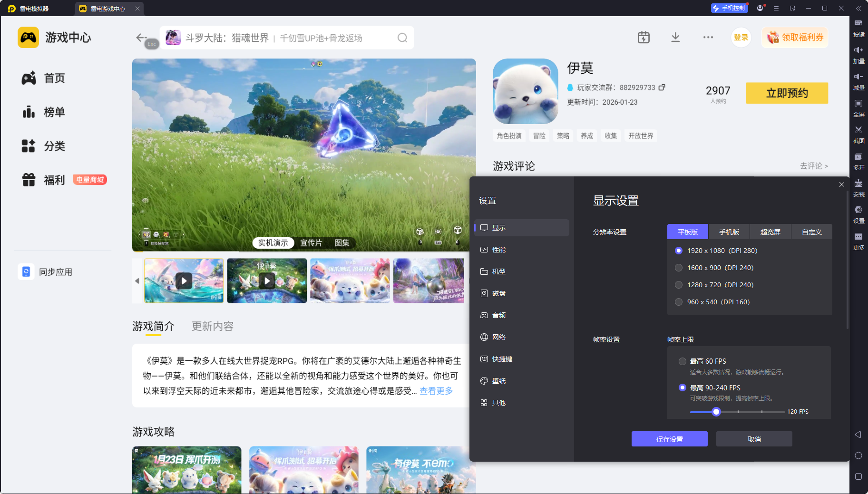Open the three-dot more options menu
868x494 pixels.
(x=708, y=37)
